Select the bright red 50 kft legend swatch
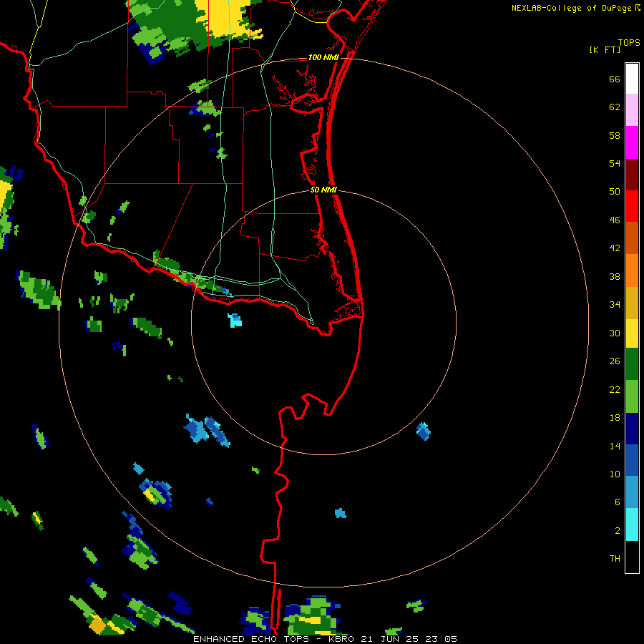Image resolution: width=644 pixels, height=644 pixels. (x=632, y=206)
